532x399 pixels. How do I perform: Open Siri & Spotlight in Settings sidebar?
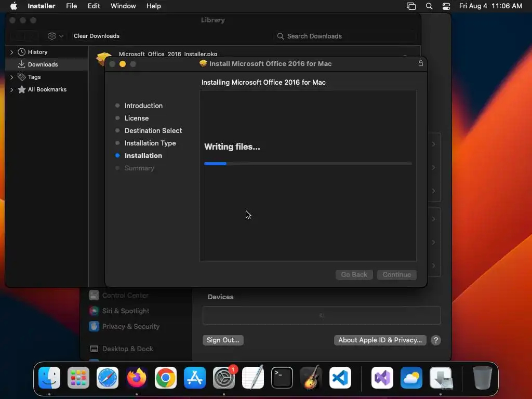point(126,311)
